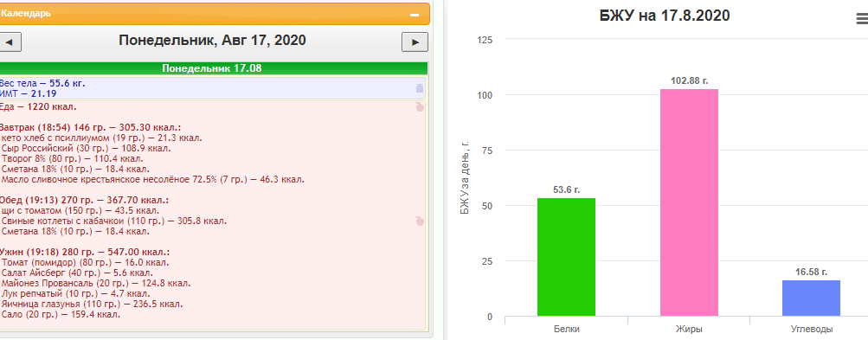Viewport: 868px width, 340px height.
Task: Click the Жиры axis label
Action: click(689, 330)
